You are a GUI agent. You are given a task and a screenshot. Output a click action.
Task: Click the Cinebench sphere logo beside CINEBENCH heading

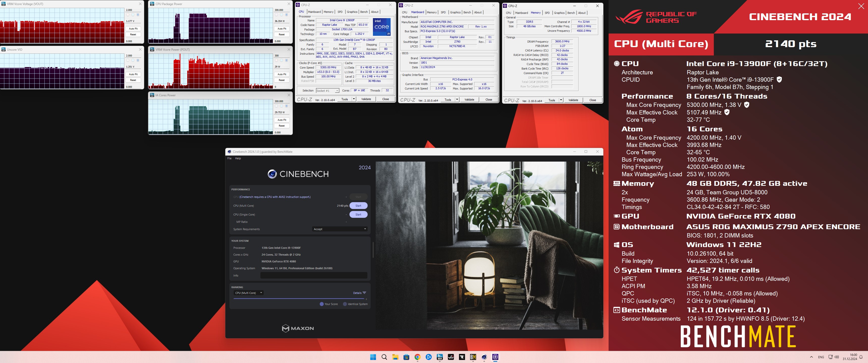[272, 174]
